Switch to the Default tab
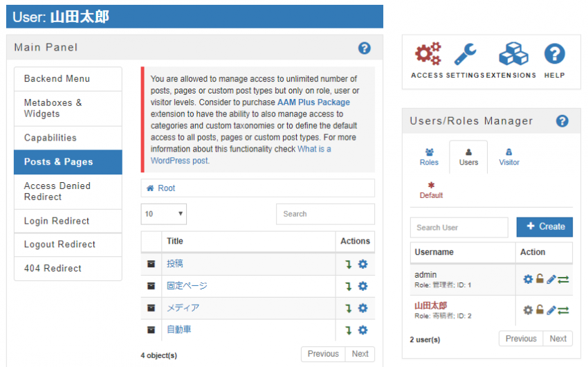The image size is (588, 367). pyautogui.click(x=431, y=190)
